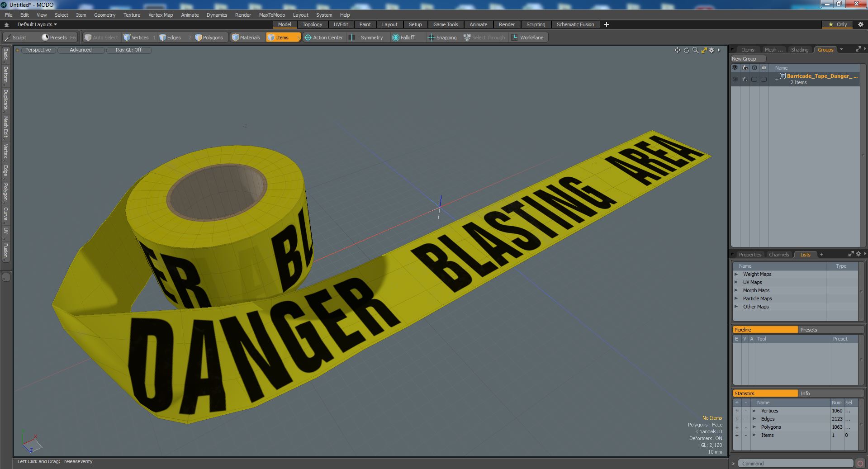The width and height of the screenshot is (868, 469).
Task: Expand the Other Maps list
Action: [736, 307]
